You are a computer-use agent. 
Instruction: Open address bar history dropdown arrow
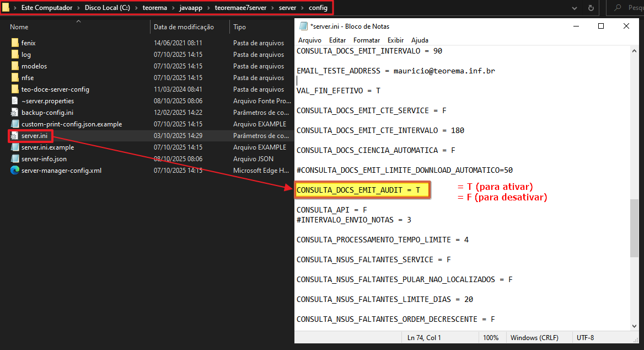point(574,8)
